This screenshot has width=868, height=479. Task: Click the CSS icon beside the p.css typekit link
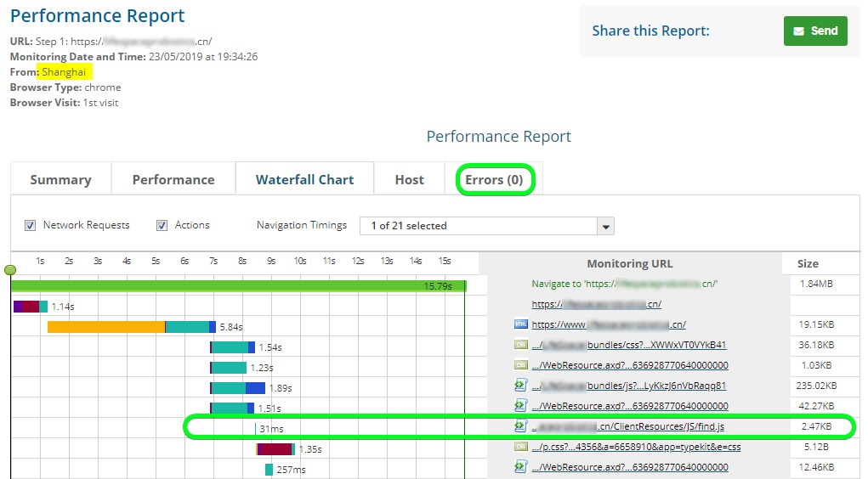tap(521, 447)
